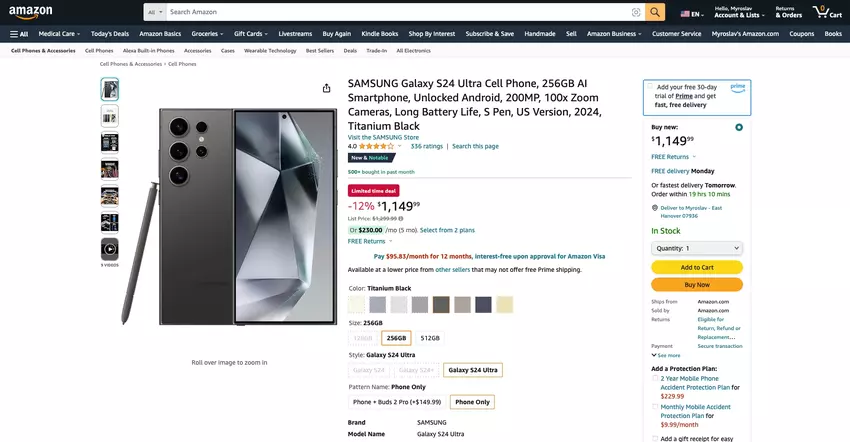This screenshot has height=442, width=850.
Task: Play the product videos thumbnail
Action: 110,249
